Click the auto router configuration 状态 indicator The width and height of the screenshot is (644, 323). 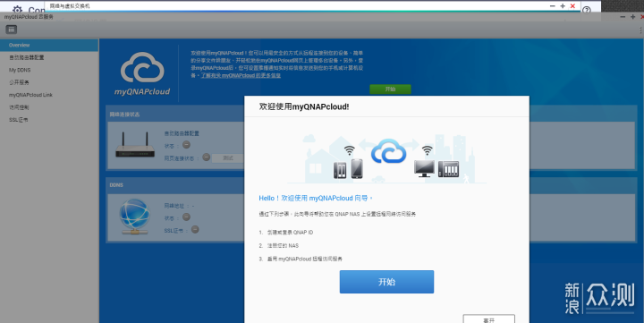pyautogui.click(x=186, y=145)
